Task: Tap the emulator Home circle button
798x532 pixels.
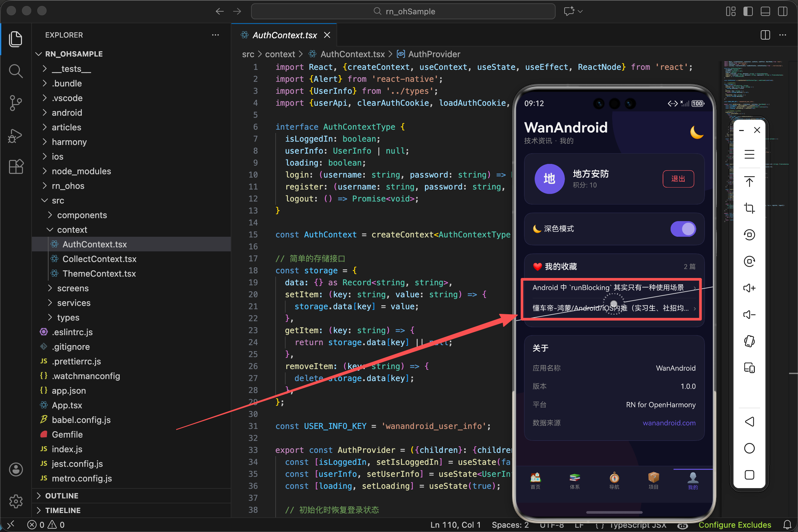Action: (x=749, y=448)
